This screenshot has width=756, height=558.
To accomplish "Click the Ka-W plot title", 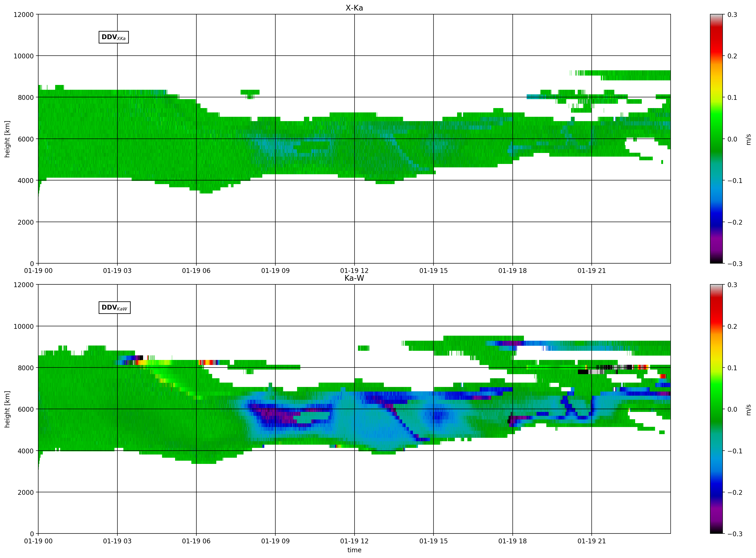I will click(354, 278).
